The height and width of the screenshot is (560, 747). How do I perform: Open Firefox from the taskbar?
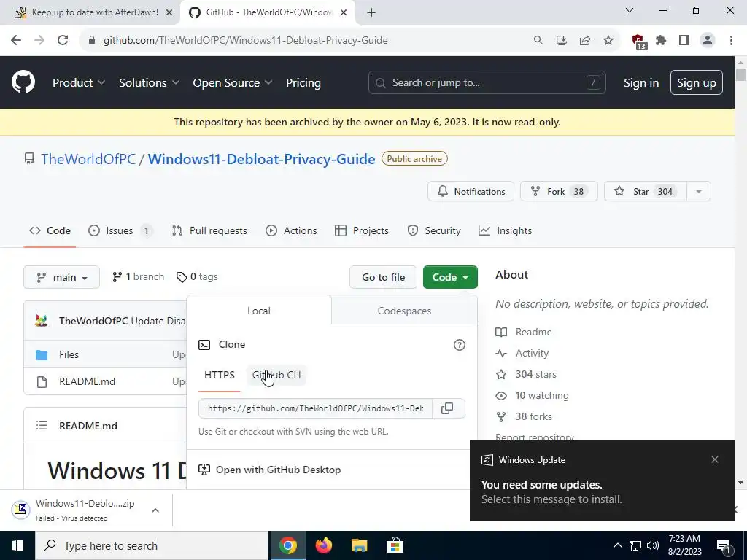coord(324,545)
